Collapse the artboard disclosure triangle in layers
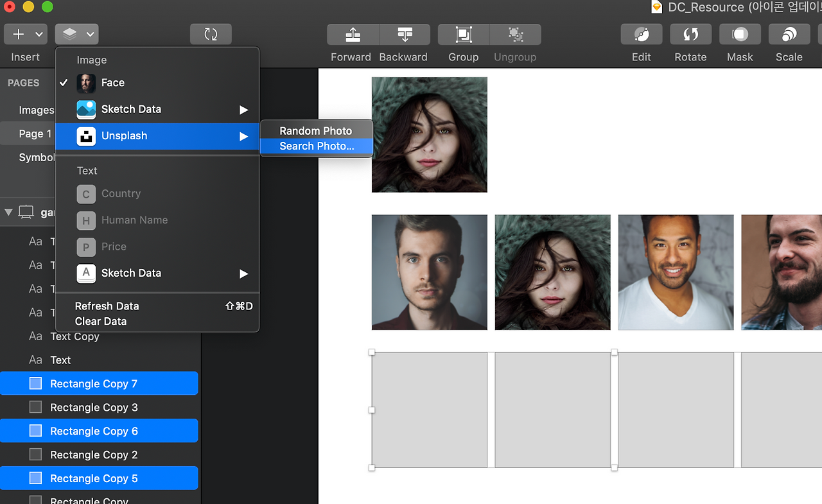822x504 pixels. tap(8, 212)
